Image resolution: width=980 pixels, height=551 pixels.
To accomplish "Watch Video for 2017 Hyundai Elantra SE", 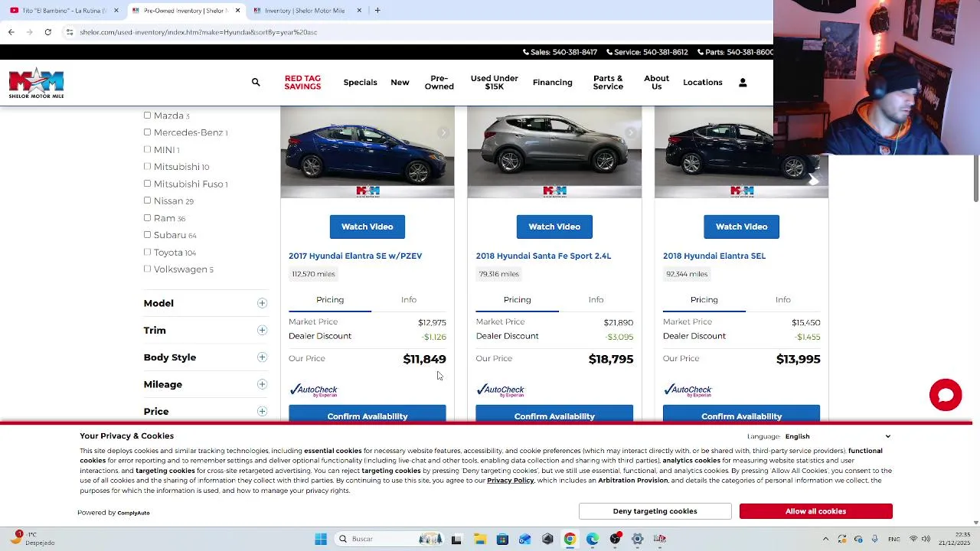I will (367, 227).
